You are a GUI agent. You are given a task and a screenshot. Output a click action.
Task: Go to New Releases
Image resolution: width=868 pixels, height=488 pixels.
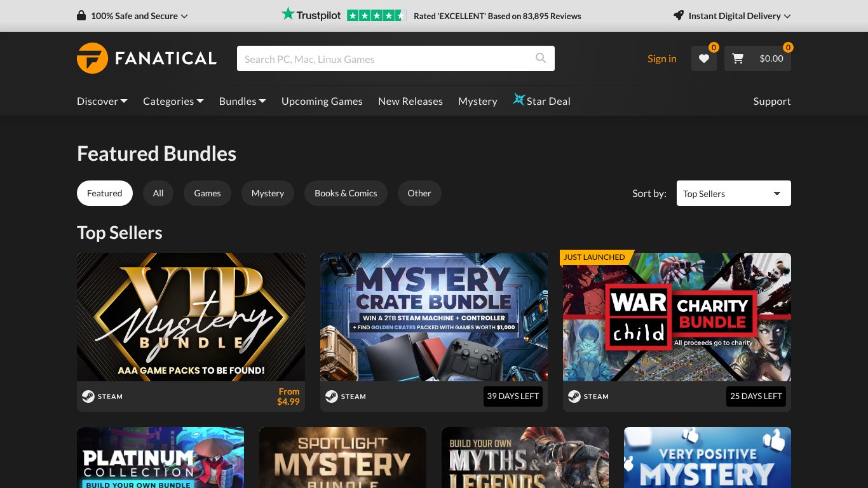[410, 101]
